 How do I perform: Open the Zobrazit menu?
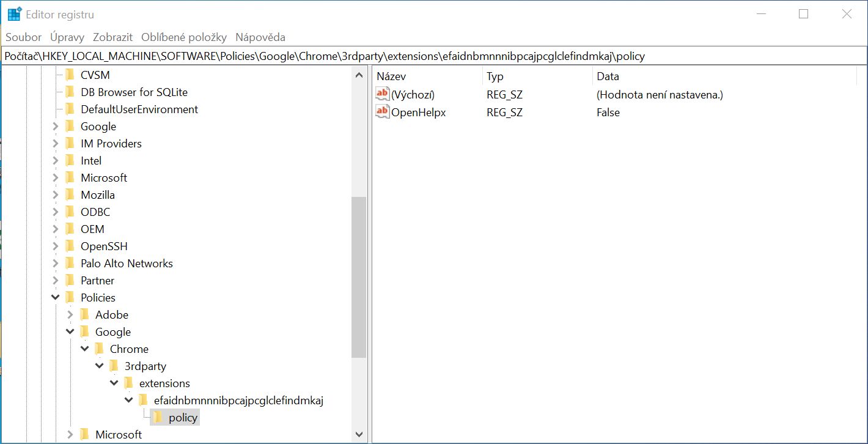point(112,37)
